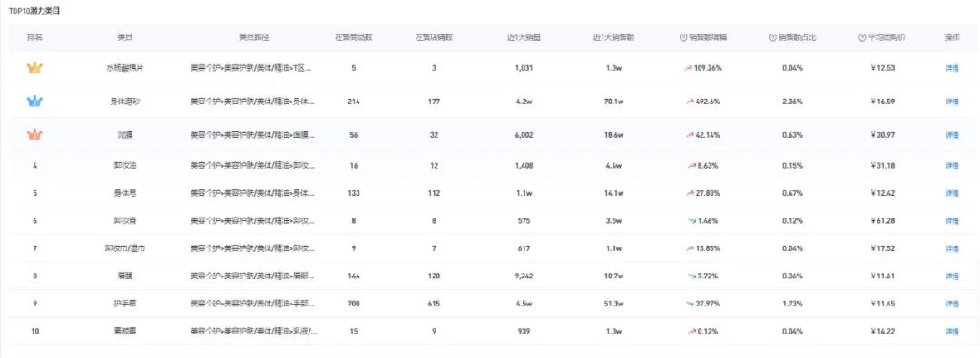
Task: Open 详情 link for 身体磨砂 row
Action: (952, 102)
